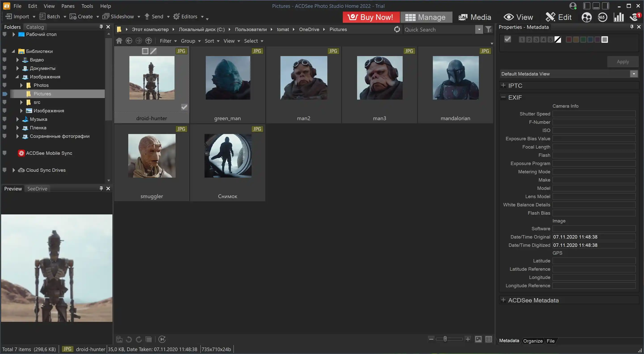Select the mandalorian thumbnail
Image resolution: width=644 pixels, height=354 pixels.
(455, 85)
